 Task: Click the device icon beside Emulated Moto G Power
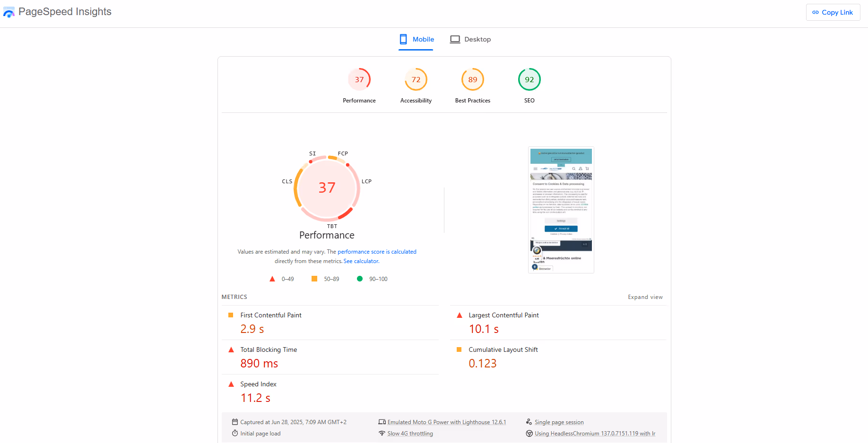[382, 422]
